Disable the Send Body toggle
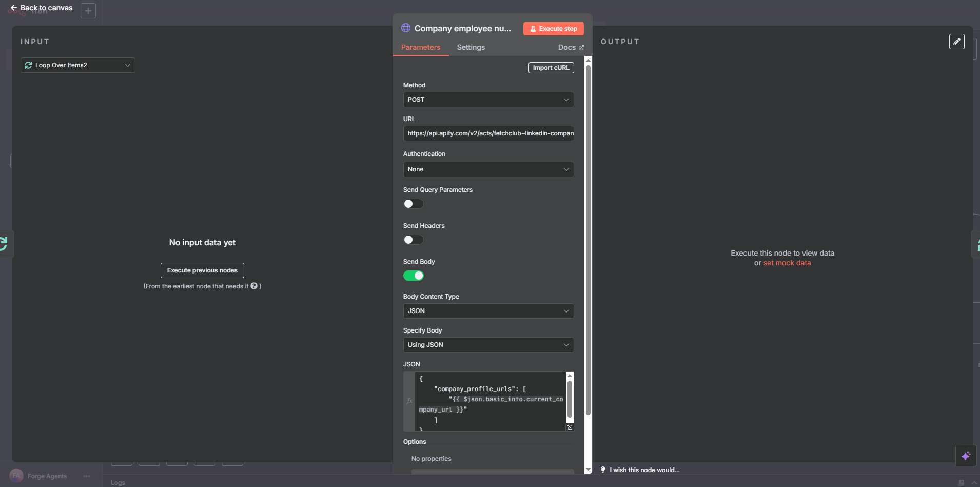The width and height of the screenshot is (980, 487). coord(413,276)
